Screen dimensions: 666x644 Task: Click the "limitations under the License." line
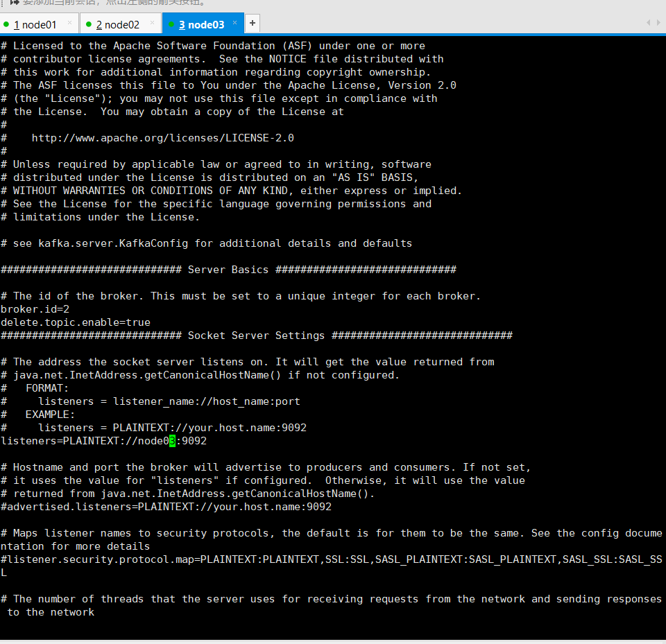coord(100,217)
